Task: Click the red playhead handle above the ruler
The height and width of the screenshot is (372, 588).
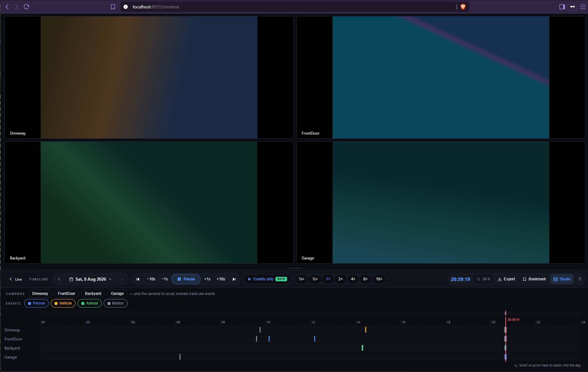Action: click(x=505, y=313)
